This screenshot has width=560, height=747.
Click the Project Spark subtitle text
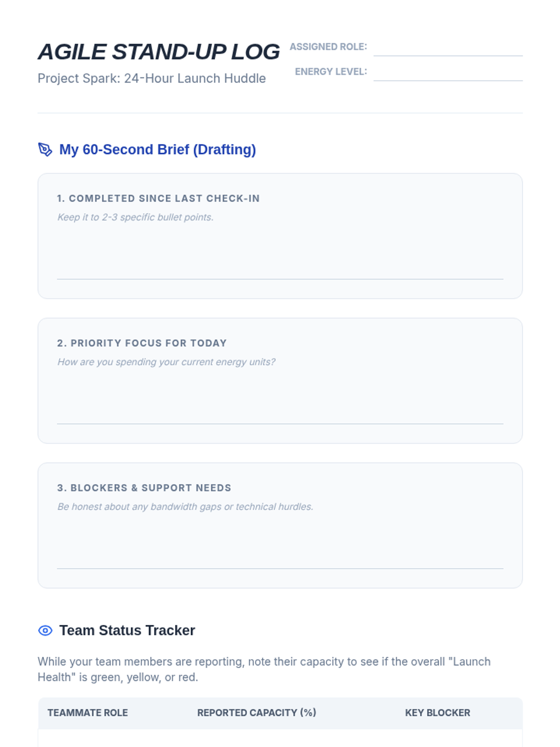pyautogui.click(x=152, y=78)
